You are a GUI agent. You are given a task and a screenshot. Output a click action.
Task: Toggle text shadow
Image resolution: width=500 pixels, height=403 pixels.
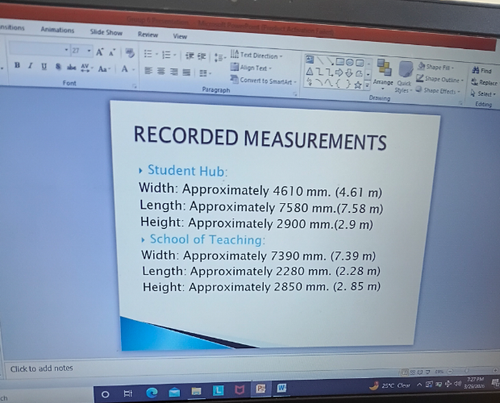point(58,67)
